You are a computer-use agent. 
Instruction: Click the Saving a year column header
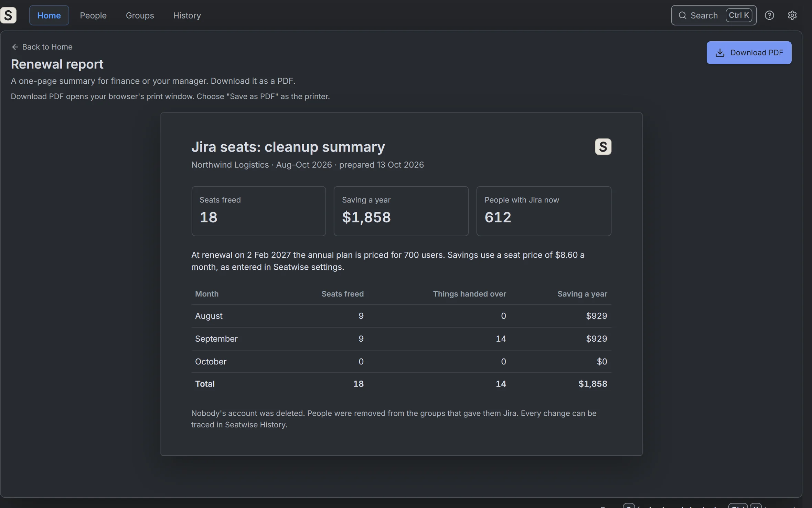582,294
